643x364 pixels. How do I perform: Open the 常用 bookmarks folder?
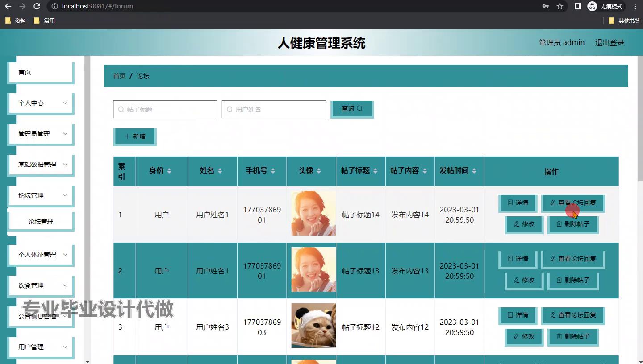44,21
